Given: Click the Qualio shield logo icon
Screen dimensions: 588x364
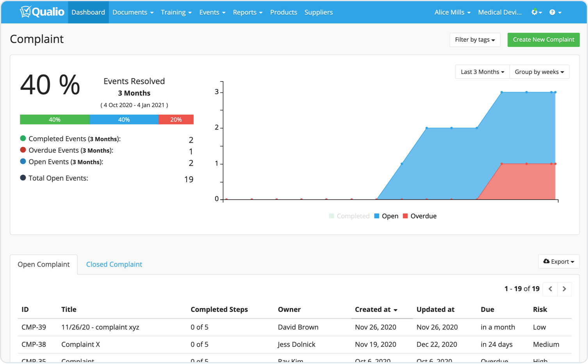Looking at the screenshot, I should [26, 12].
